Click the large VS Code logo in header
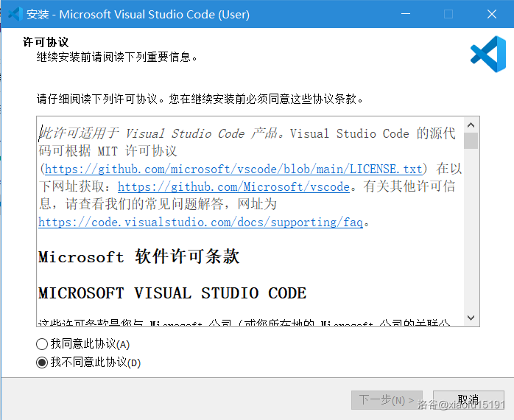 tap(488, 54)
